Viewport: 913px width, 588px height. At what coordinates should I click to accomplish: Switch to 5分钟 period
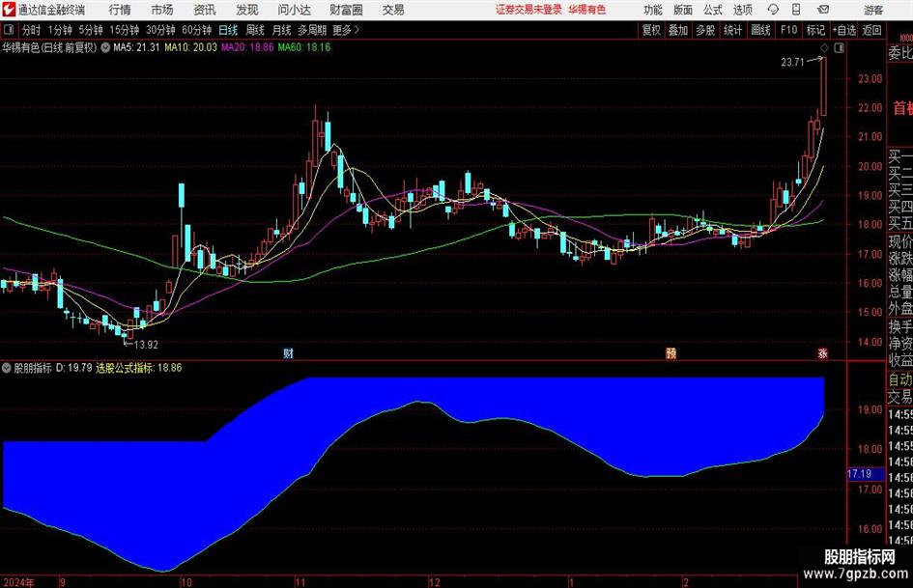tap(91, 30)
